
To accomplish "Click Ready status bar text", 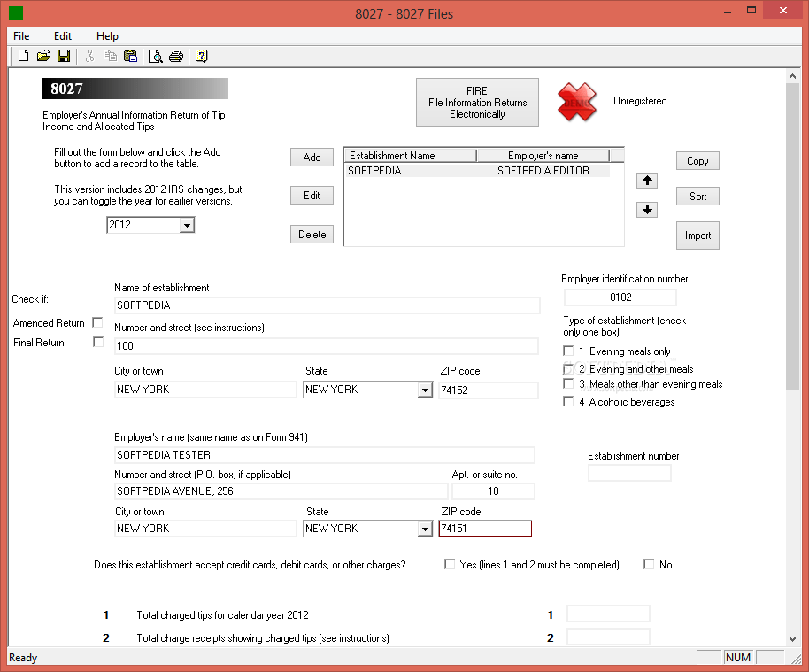I will [x=23, y=658].
